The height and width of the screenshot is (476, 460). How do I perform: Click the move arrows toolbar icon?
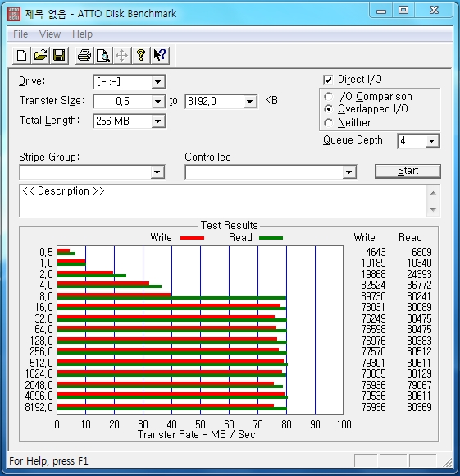coord(122,56)
